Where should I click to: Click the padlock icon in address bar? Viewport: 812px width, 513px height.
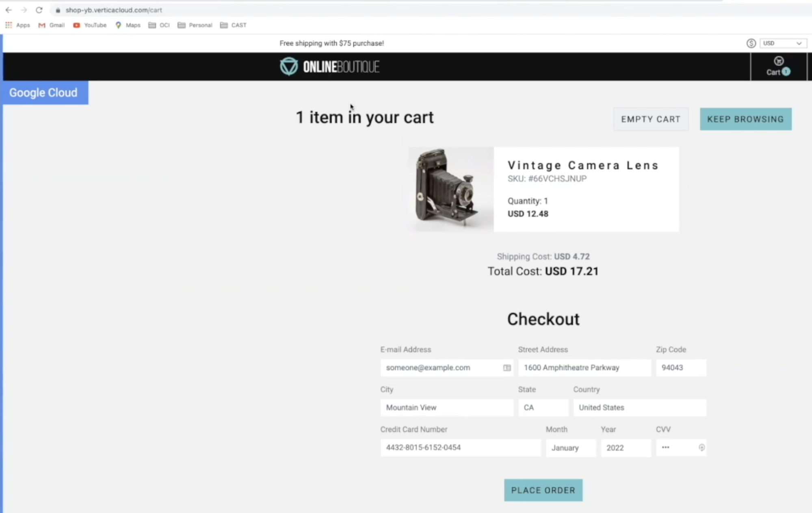tap(58, 10)
